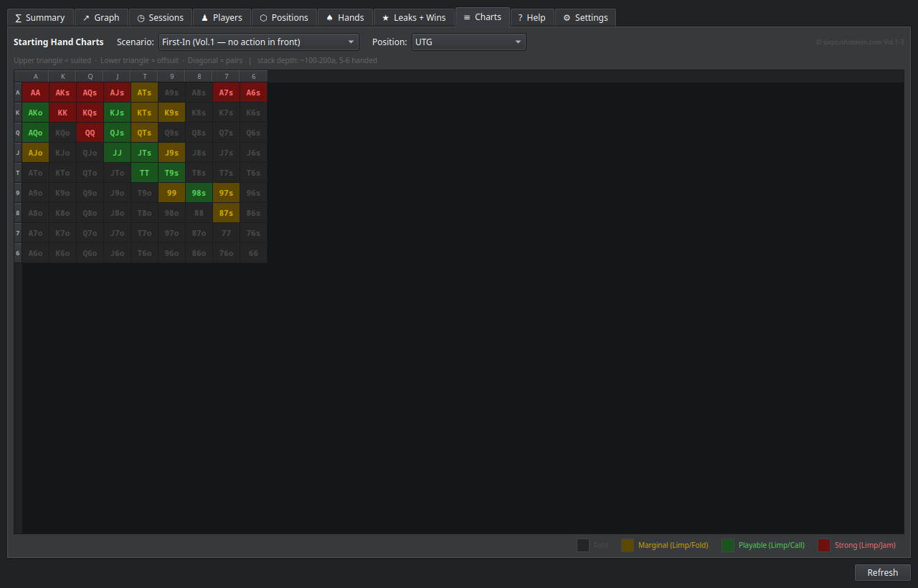Click the folded KQo cell
The image size is (918, 588).
(63, 133)
